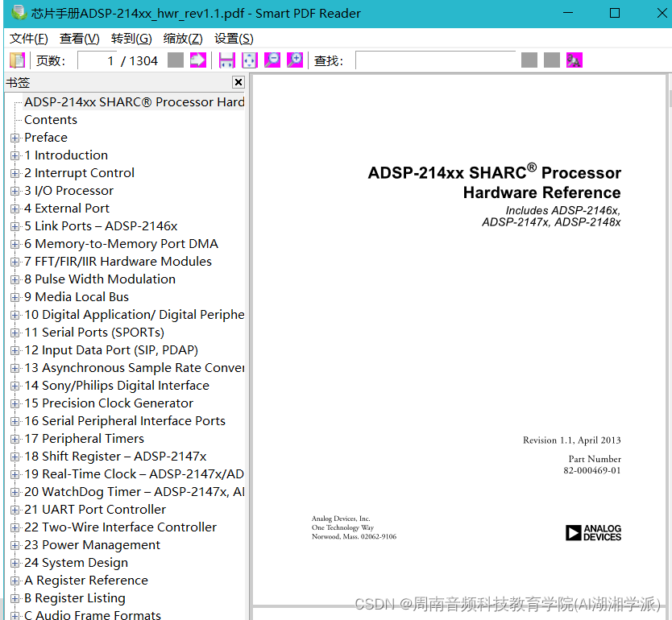Open the Contents bookmark
Screen dimensions: 672x620
(51, 120)
